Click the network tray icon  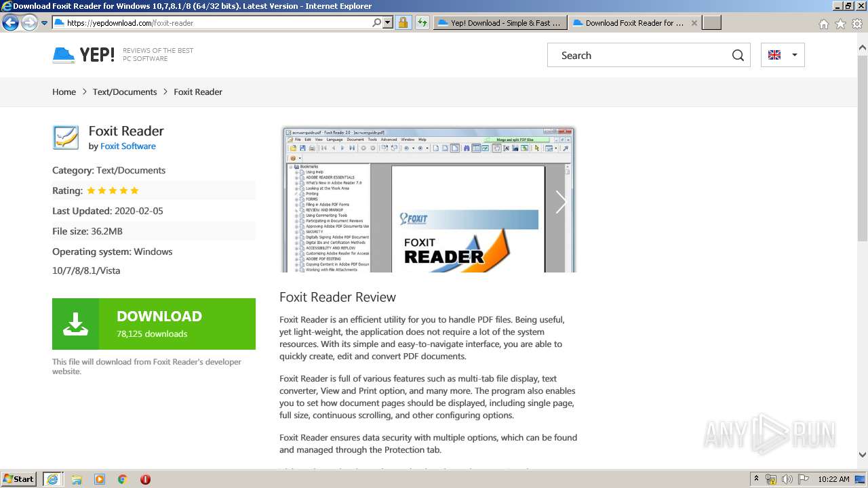pos(771,479)
